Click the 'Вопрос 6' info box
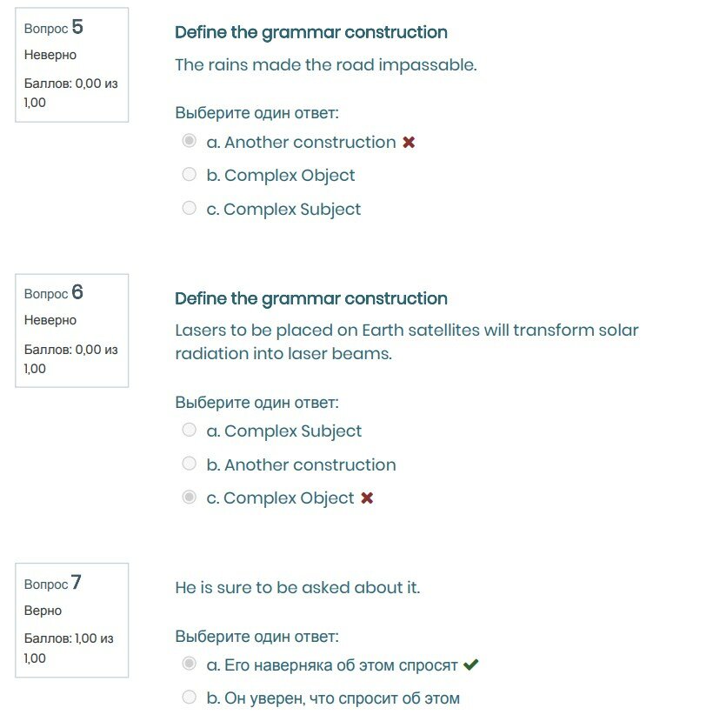 [72, 331]
